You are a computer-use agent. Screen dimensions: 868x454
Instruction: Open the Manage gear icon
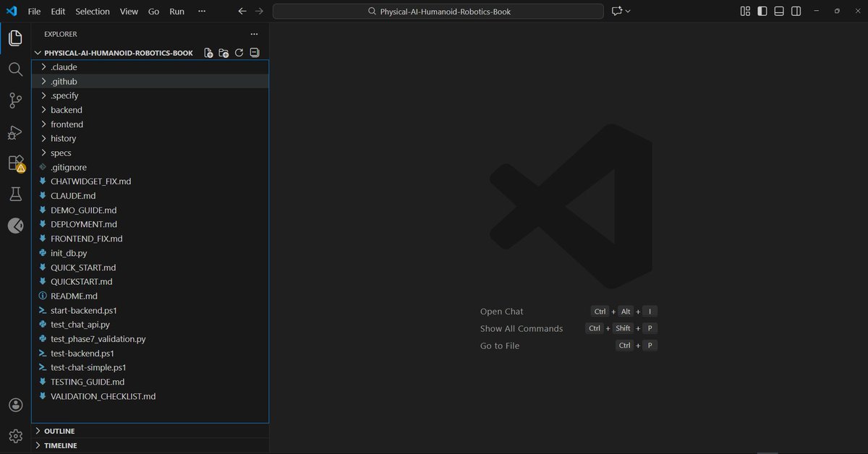coord(15,436)
